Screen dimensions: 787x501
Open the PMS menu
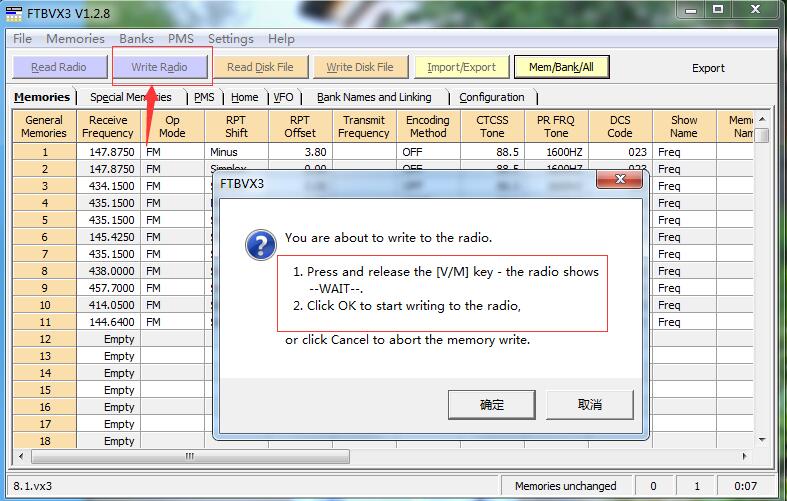181,39
